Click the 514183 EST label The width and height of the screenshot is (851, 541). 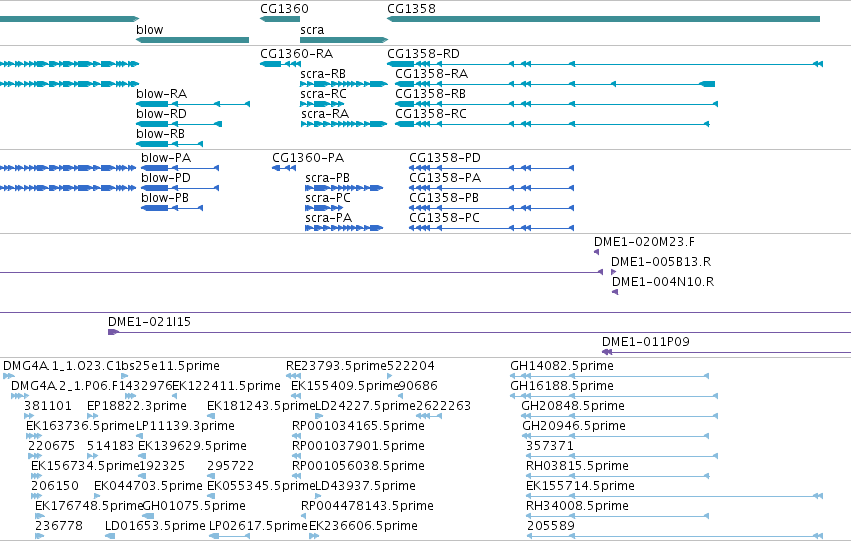pyautogui.click(x=111, y=446)
